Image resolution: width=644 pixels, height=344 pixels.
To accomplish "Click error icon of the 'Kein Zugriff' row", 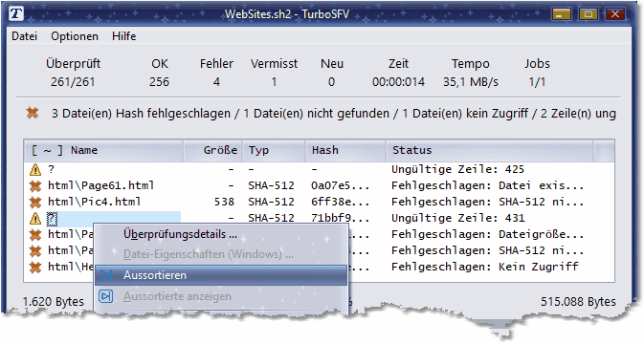I will coord(35,268).
